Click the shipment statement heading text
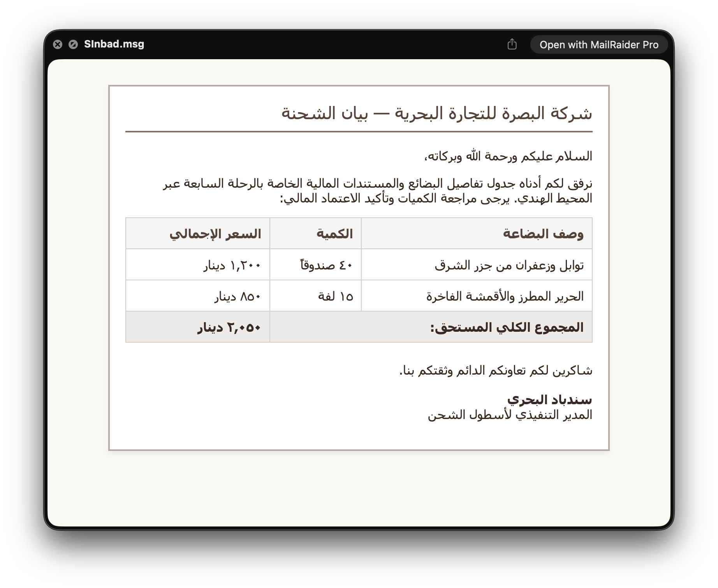The image size is (718, 588). pyautogui.click(x=436, y=113)
